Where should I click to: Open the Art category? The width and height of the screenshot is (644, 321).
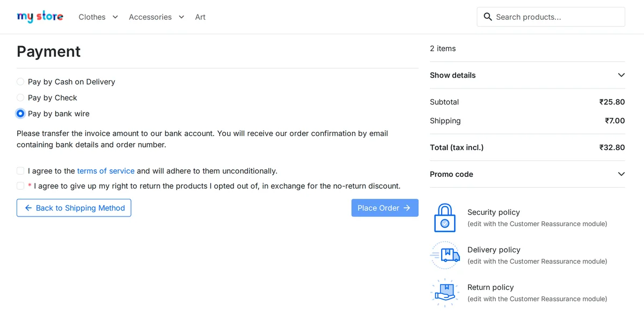click(x=200, y=17)
